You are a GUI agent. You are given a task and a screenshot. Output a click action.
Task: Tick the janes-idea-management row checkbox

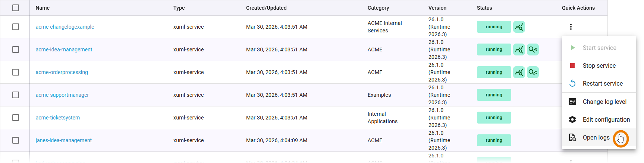(16, 140)
